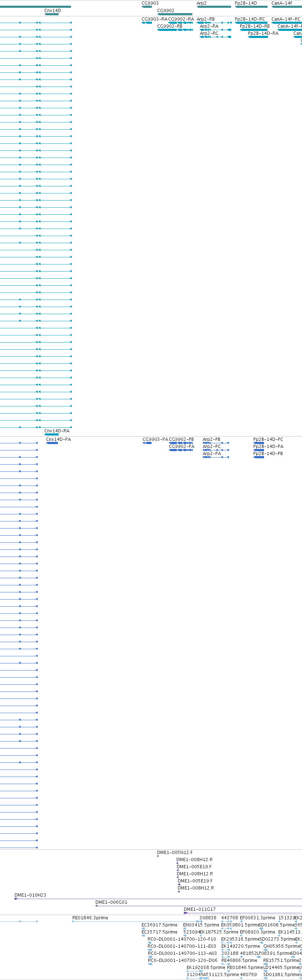The height and width of the screenshot is (980, 302).
Task: Select RC0-DL0001-140700-120-F10 label
Action: 182,939
